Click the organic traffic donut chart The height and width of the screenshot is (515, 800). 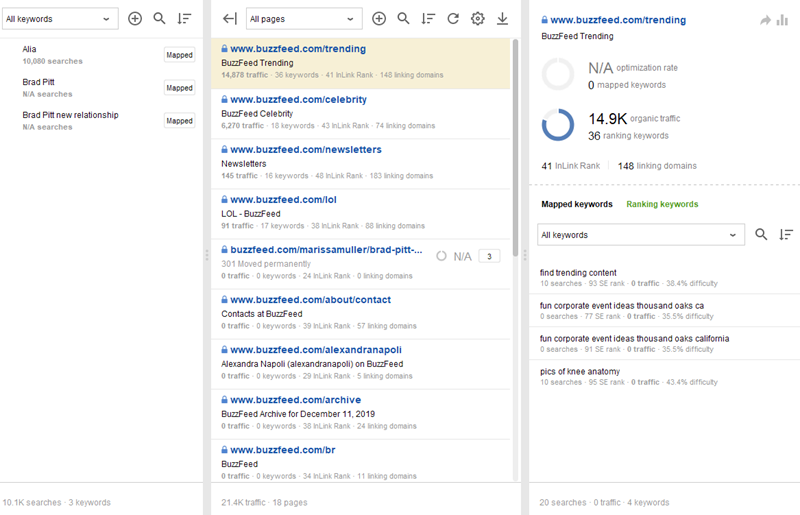click(557, 124)
